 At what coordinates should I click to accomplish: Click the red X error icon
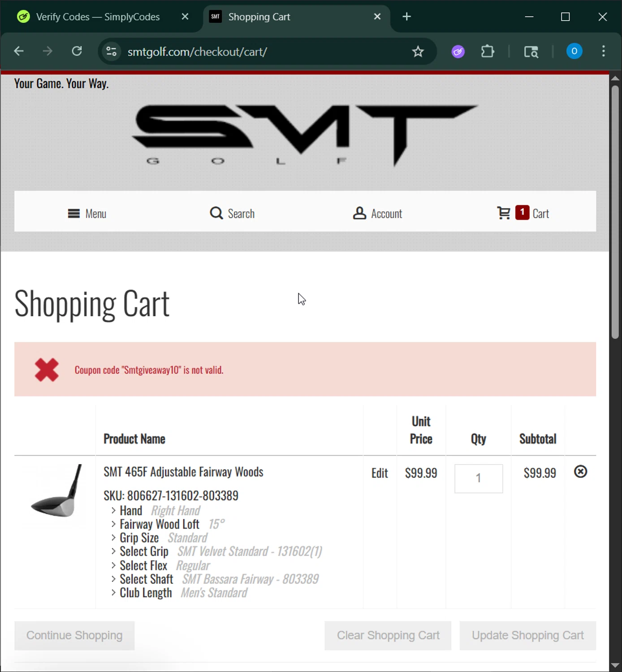[47, 370]
